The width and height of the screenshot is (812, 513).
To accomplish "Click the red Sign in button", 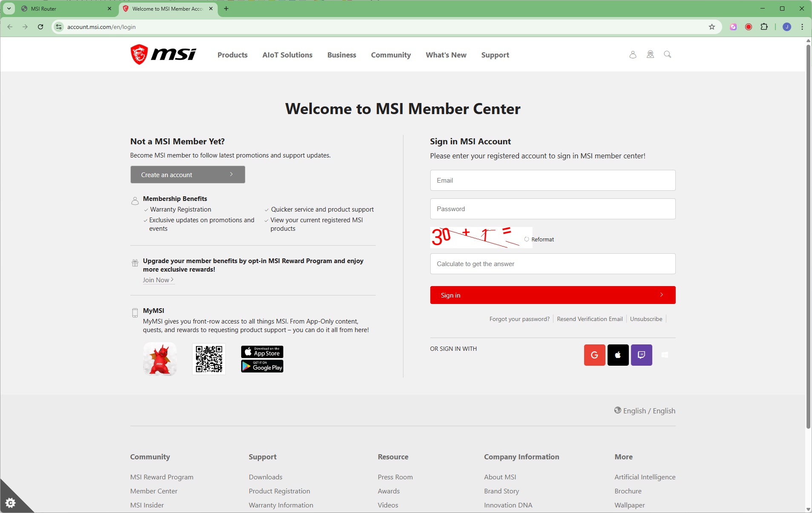I will [553, 295].
